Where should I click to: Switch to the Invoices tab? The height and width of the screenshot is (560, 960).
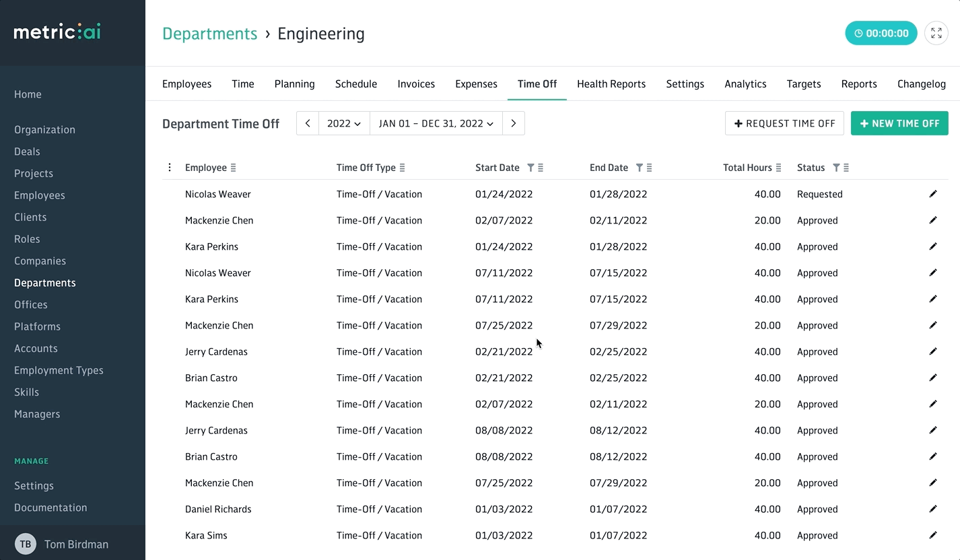416,84
